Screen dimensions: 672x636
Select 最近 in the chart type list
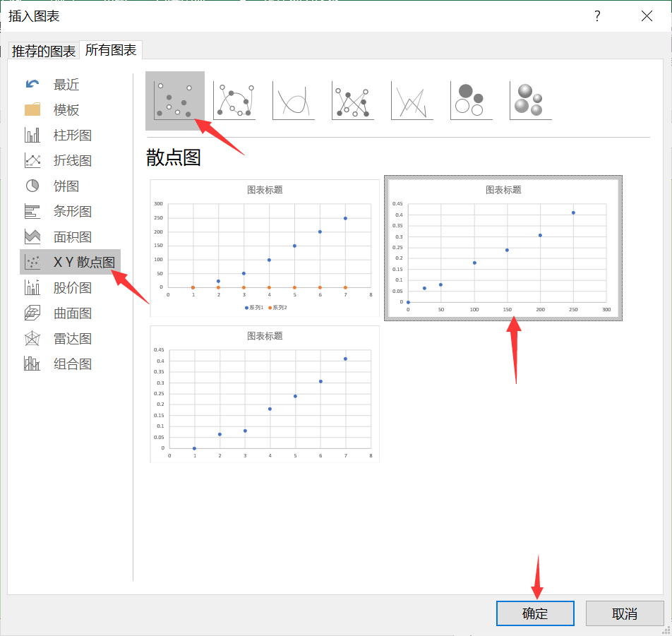70,85
